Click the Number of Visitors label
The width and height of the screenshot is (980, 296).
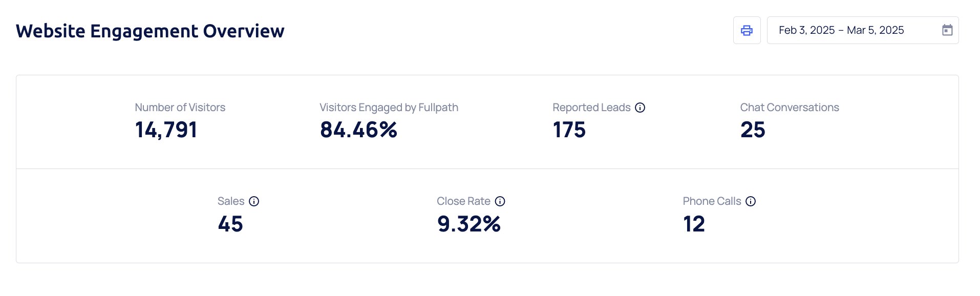180,108
